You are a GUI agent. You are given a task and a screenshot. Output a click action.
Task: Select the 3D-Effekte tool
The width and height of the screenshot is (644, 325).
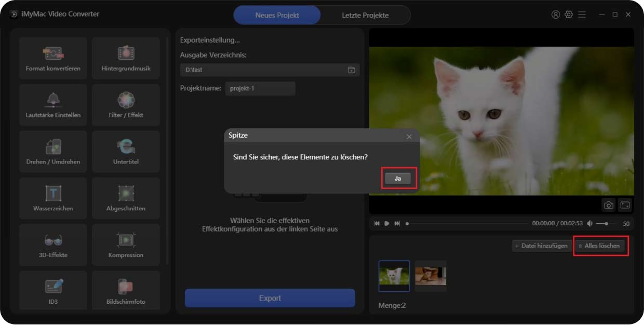(53, 245)
